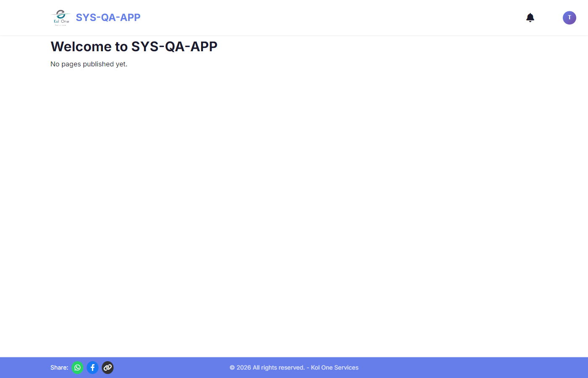The height and width of the screenshot is (378, 588).
Task: Open the account menu from the avatar circle
Action: (x=569, y=18)
